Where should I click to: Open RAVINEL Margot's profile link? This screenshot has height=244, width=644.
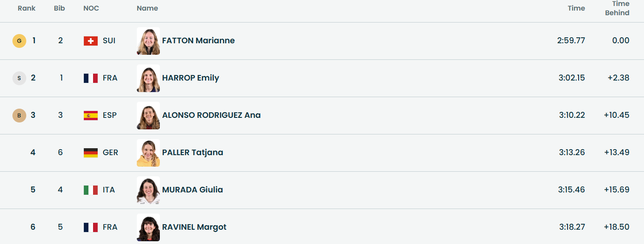click(194, 227)
